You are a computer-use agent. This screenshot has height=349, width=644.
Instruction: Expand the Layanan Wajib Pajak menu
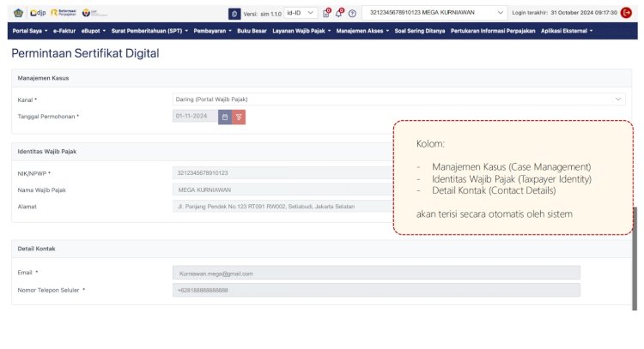[x=301, y=30]
